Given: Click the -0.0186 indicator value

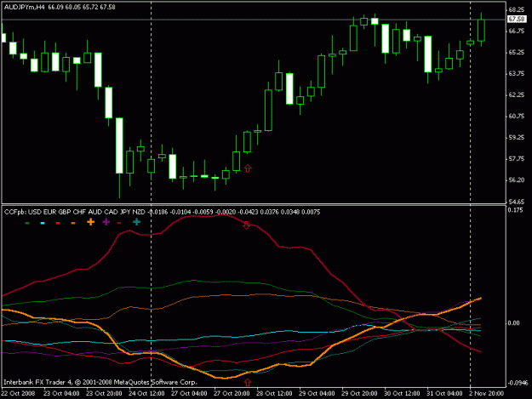Looking at the screenshot, I should [157, 212].
